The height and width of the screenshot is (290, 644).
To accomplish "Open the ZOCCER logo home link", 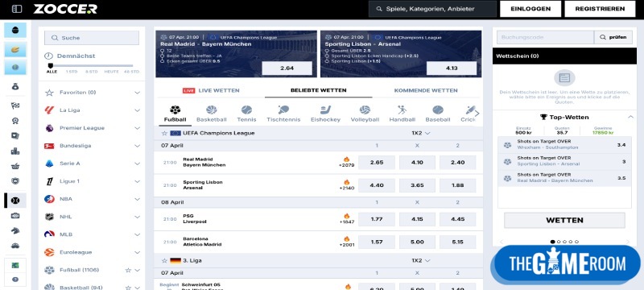I will coord(65,9).
